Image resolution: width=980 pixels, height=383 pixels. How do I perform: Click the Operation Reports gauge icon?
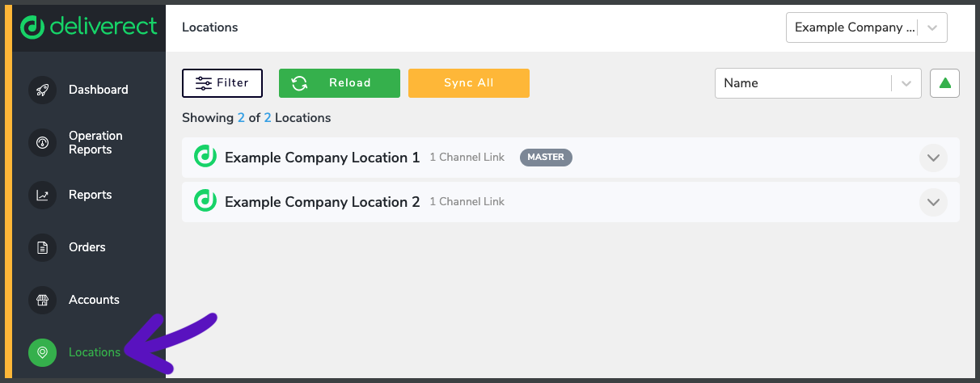pyautogui.click(x=42, y=142)
